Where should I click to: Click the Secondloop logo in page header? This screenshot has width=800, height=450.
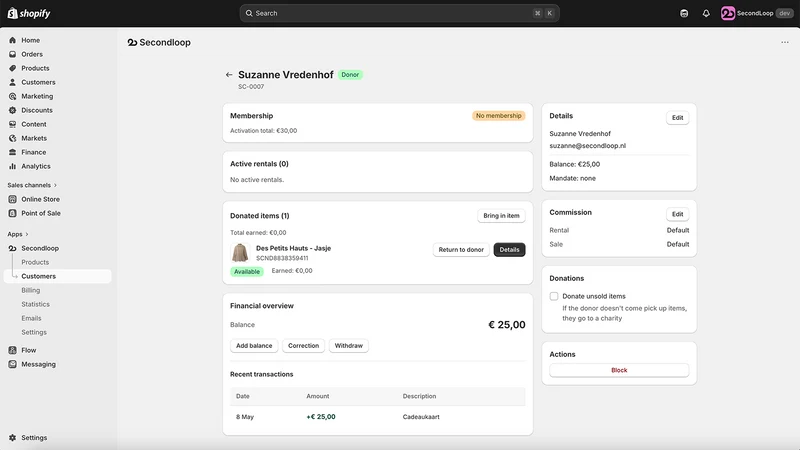(x=132, y=42)
